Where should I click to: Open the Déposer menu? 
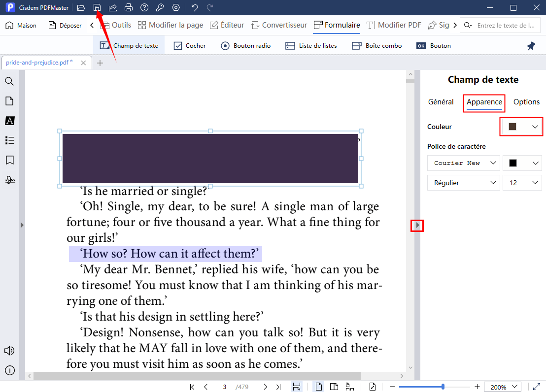tap(65, 26)
